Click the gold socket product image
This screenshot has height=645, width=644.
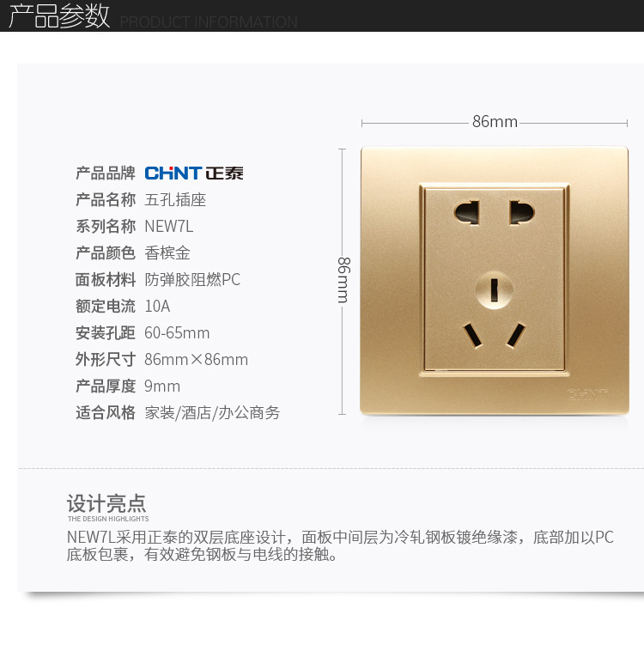pyautogui.click(x=495, y=281)
